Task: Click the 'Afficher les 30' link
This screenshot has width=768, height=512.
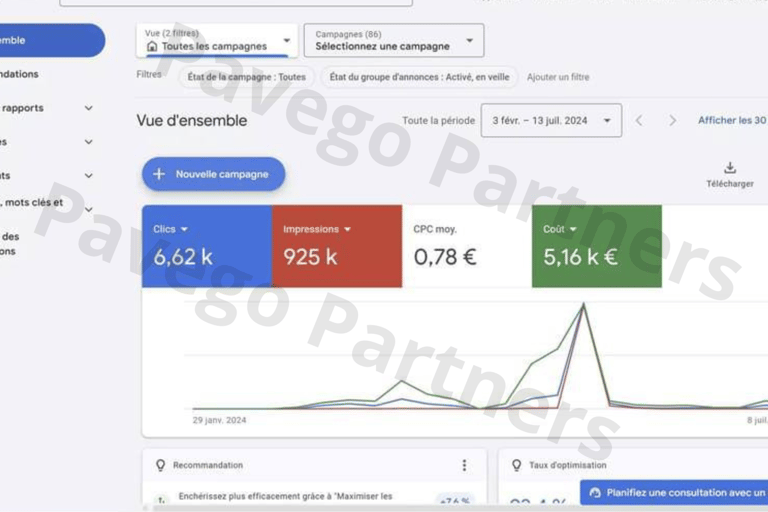Action: pyautogui.click(x=732, y=121)
